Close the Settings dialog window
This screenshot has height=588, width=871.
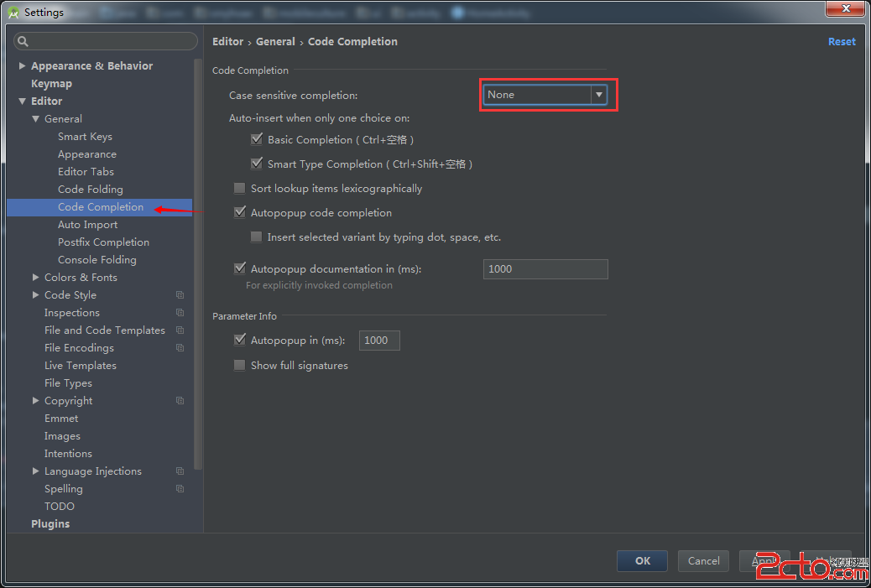846,8
